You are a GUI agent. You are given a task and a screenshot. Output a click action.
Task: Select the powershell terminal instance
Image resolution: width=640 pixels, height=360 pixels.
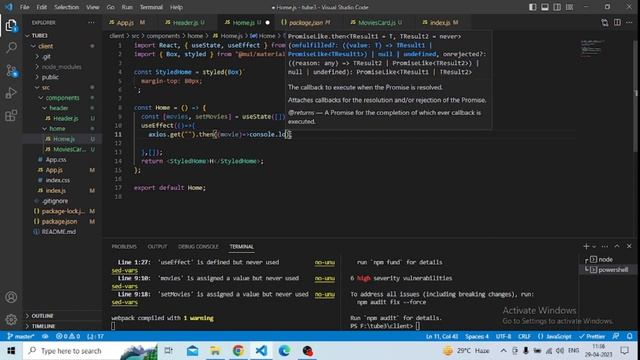point(608,269)
